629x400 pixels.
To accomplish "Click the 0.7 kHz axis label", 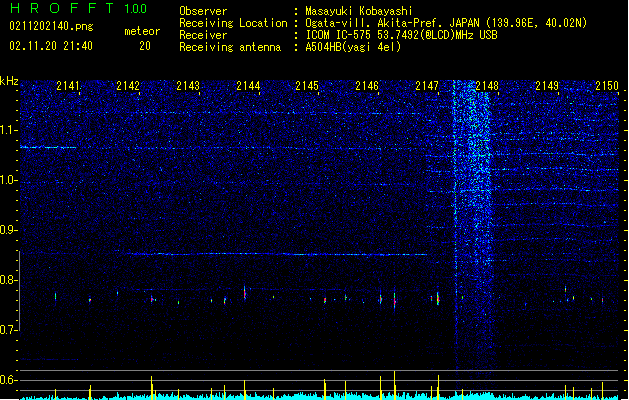I will pyautogui.click(x=9, y=330).
